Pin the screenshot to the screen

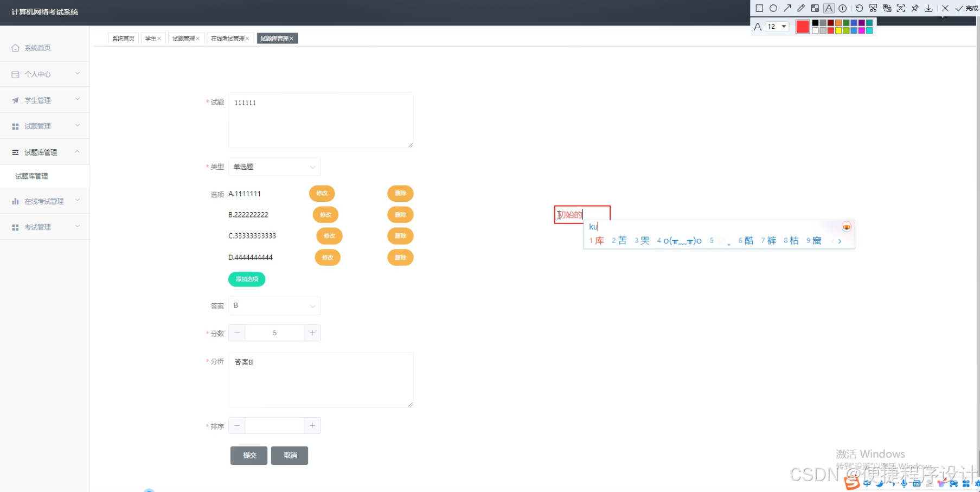pos(915,8)
